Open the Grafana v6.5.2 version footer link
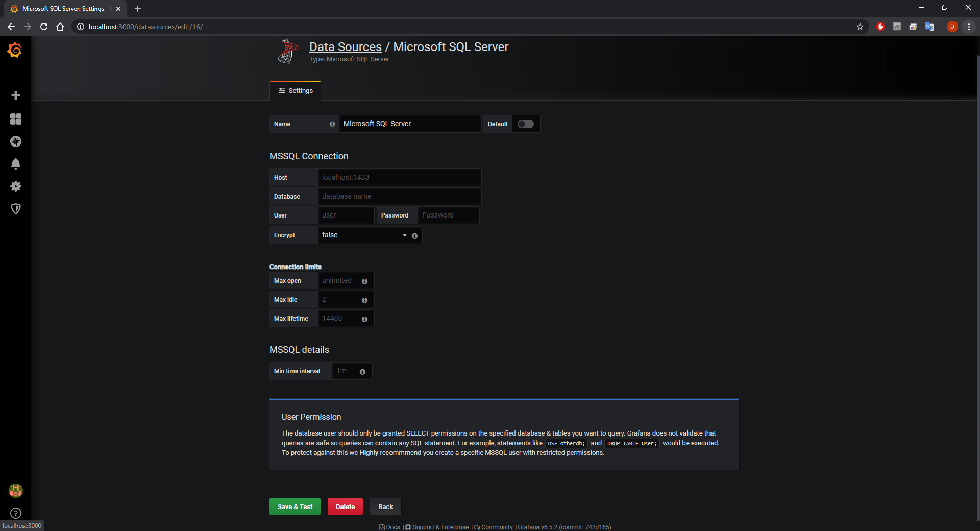Screen dimensions: 980x531 point(565,527)
